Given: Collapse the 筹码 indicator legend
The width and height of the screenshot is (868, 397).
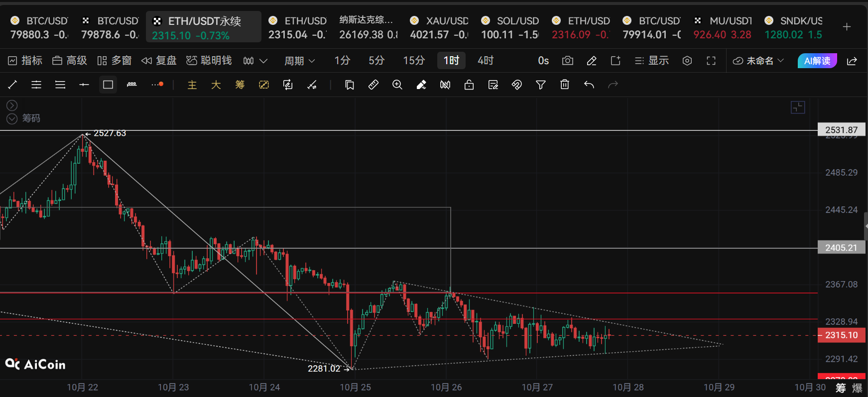Looking at the screenshot, I should coord(12,118).
